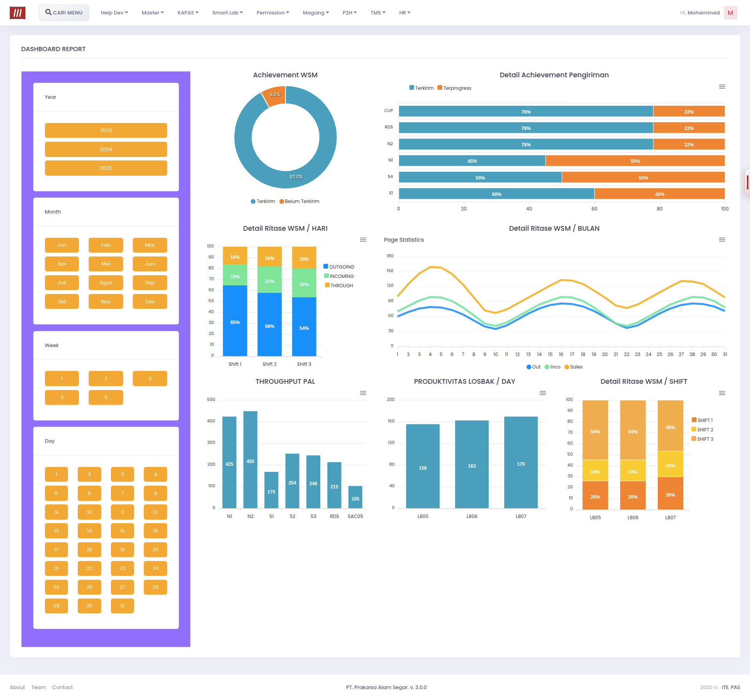Toggle the Terprogress legend series
This screenshot has width=750, height=700.
coord(454,88)
